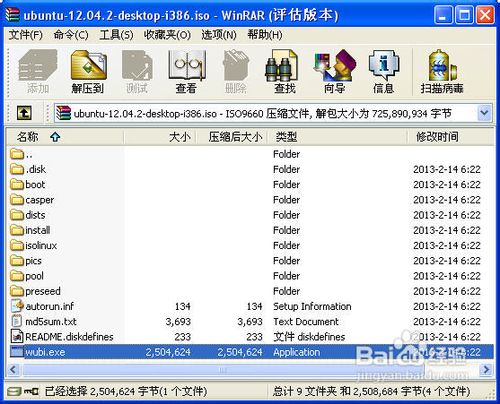The height and width of the screenshot is (404, 500).
Task: Minimize the WinRAR window
Action: (x=443, y=15)
